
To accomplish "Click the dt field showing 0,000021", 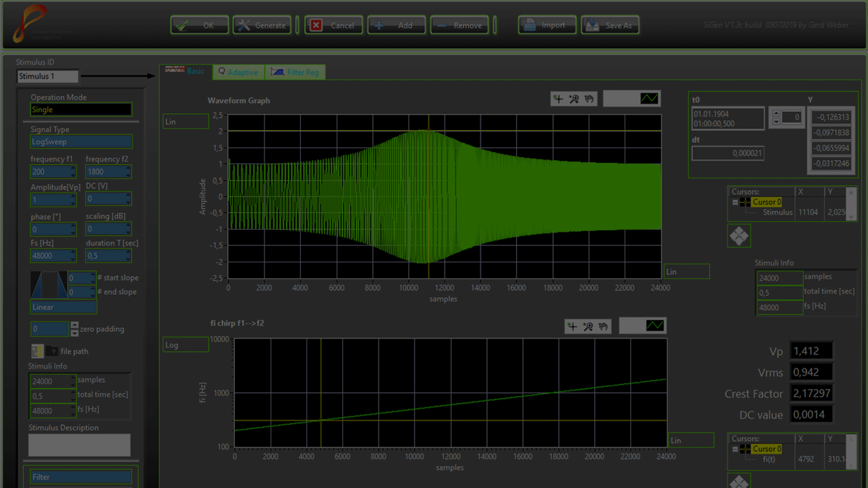I will pyautogui.click(x=728, y=153).
